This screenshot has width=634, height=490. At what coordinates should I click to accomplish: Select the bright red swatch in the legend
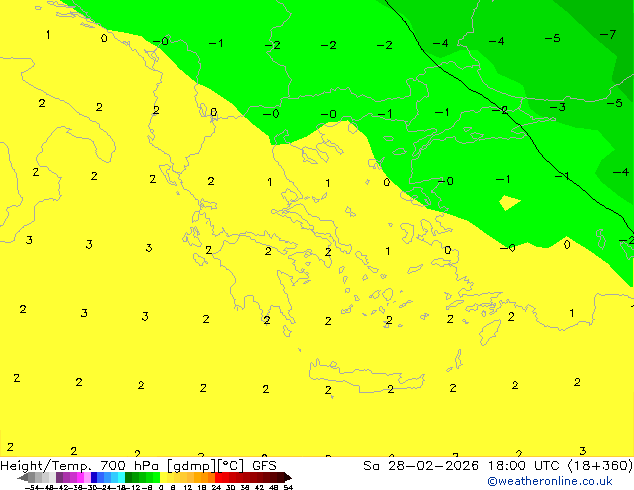point(218,477)
